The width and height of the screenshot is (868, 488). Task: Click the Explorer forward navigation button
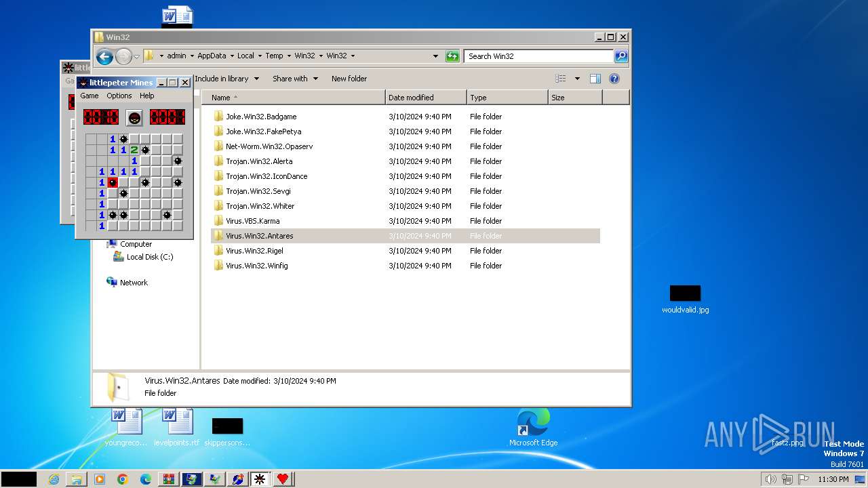pyautogui.click(x=123, y=56)
